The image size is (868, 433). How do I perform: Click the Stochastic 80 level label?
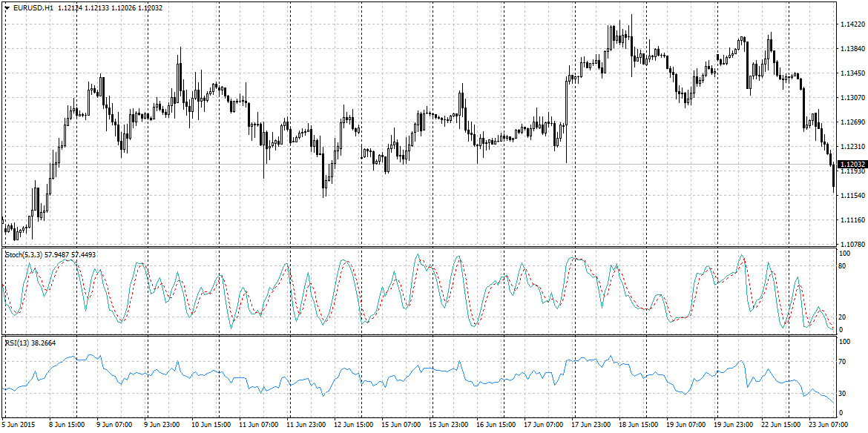(x=842, y=265)
